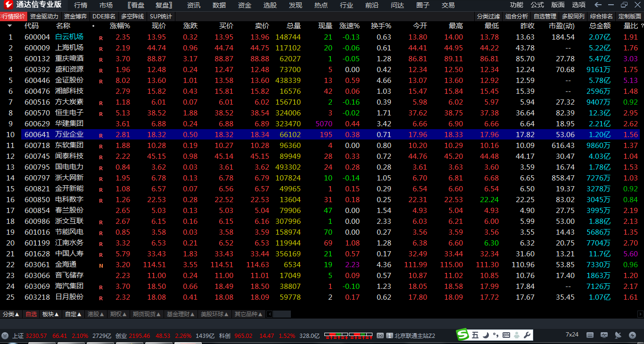
Task: Open the Sogou soft keyboard icon
Action: point(506,335)
